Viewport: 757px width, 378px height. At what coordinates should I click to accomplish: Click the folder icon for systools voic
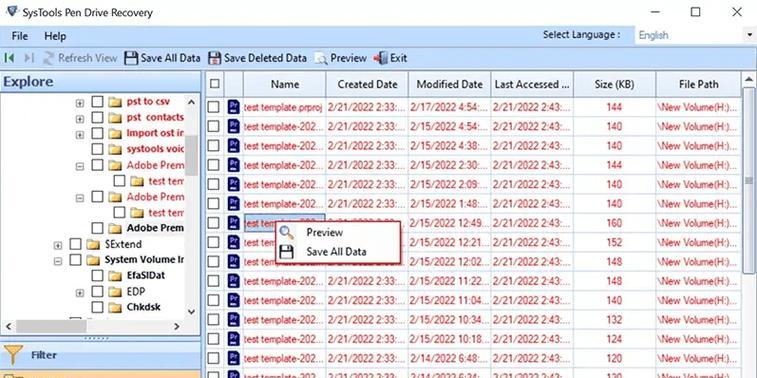(x=115, y=149)
